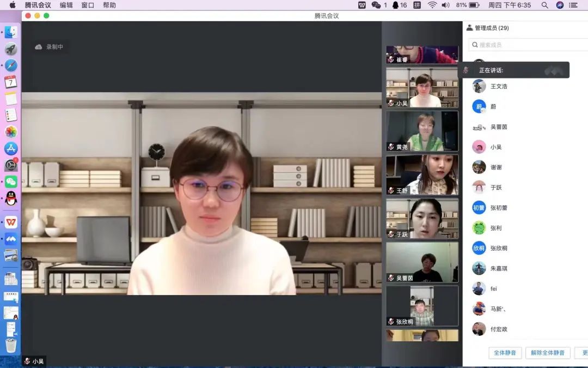Open Finder from the dock
Image resolution: width=588 pixels, height=368 pixels.
point(11,32)
